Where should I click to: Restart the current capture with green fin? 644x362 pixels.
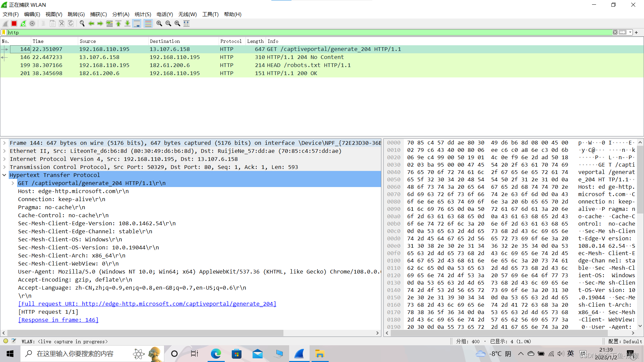[x=23, y=23]
